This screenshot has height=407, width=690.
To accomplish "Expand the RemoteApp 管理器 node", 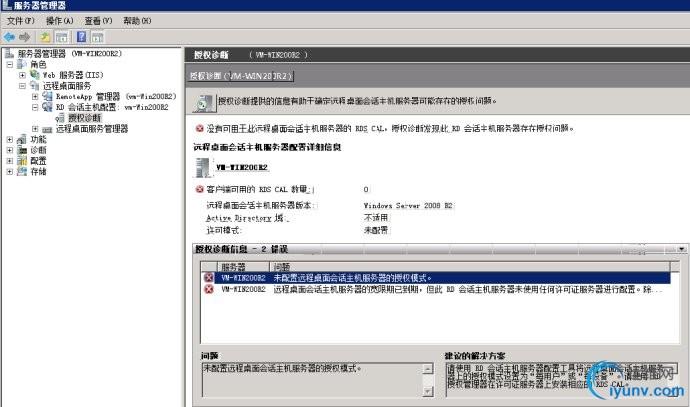I will pyautogui.click(x=35, y=96).
